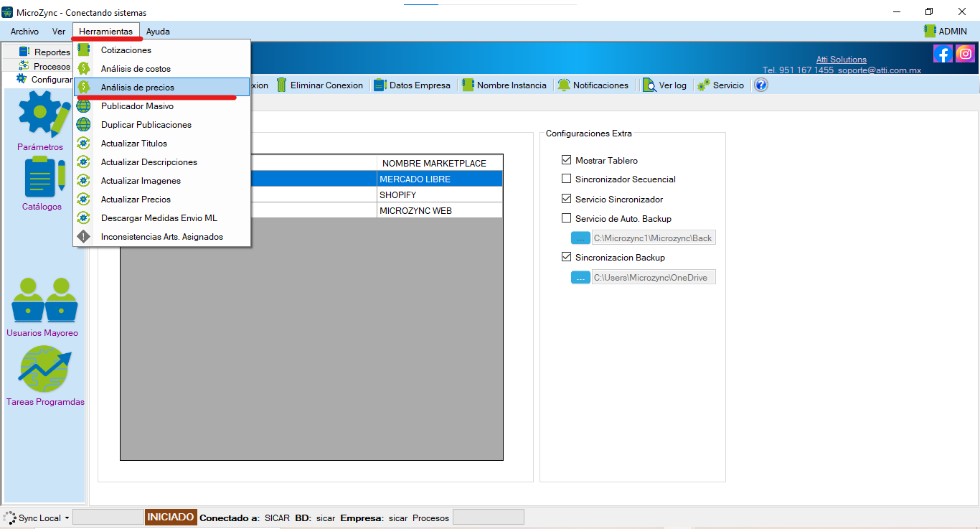
Task: Click the NOMBRE MARKETPLACE column header
Action: tap(440, 163)
